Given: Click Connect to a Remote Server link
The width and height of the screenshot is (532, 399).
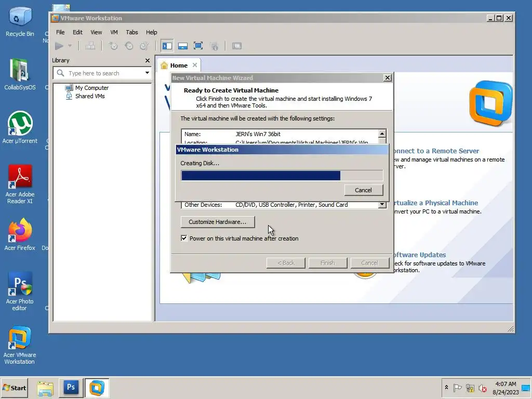Looking at the screenshot, I should tap(436, 151).
